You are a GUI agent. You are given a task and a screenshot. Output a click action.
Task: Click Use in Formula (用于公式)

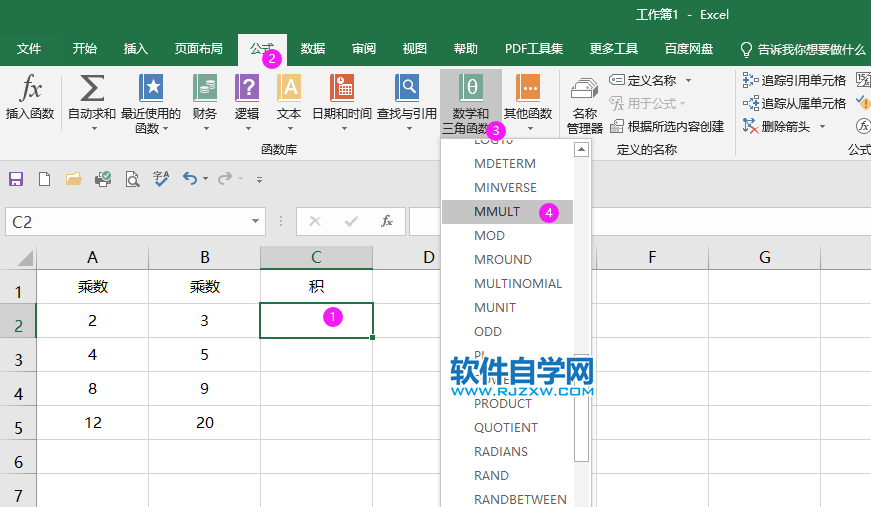[647, 103]
